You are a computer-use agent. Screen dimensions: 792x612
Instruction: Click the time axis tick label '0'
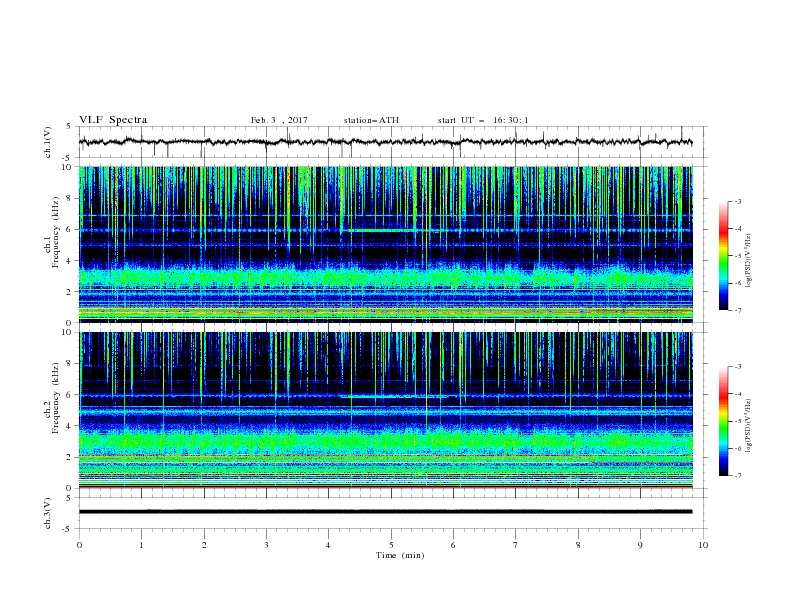coord(79,545)
